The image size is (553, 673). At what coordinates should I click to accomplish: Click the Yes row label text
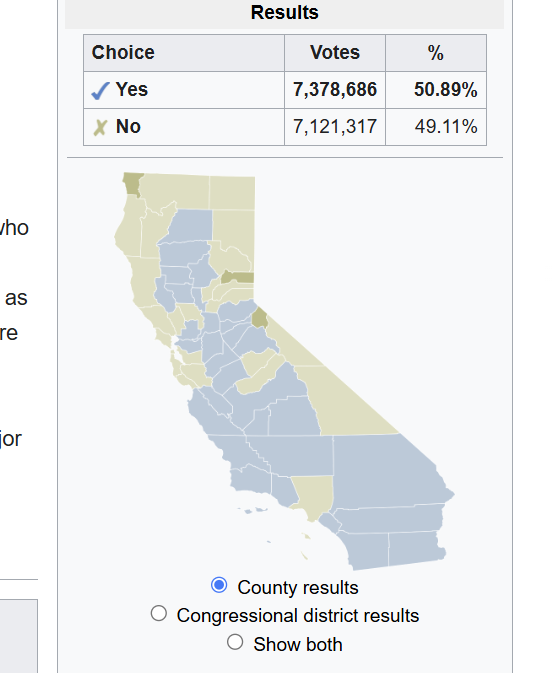click(x=132, y=90)
